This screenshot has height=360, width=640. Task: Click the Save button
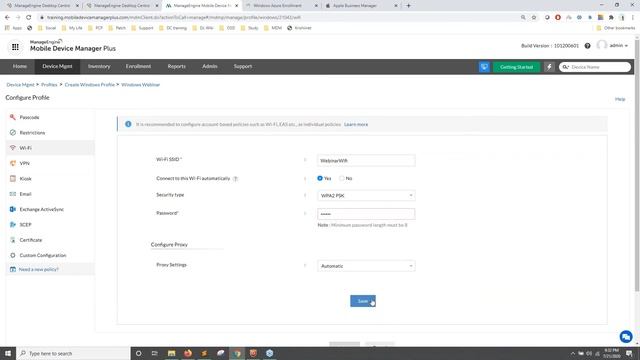tap(363, 301)
